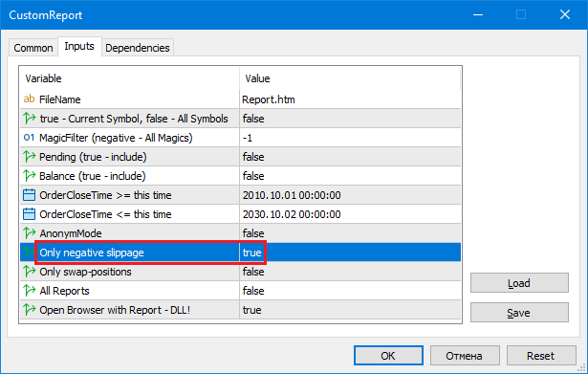Click the bool icon beside Open Browser row
588x374 pixels.
(29, 310)
